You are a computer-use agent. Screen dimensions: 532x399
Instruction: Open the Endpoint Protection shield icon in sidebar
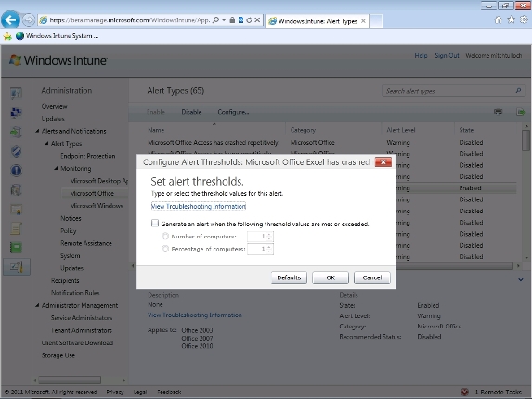[16, 151]
